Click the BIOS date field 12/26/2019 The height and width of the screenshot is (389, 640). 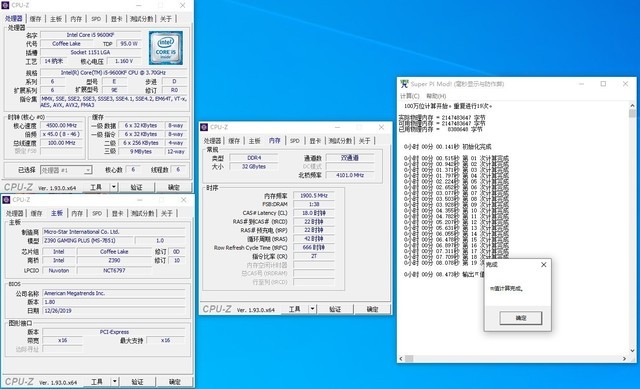114,311
